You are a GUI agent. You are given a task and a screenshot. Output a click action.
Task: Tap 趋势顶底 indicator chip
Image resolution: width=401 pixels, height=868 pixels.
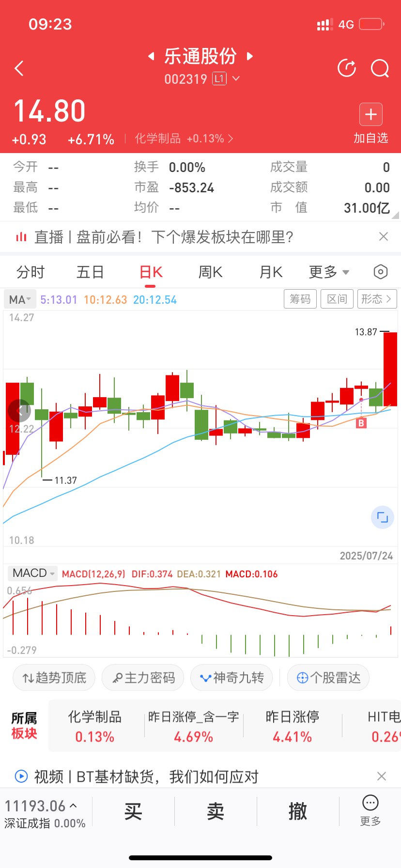pos(54,677)
